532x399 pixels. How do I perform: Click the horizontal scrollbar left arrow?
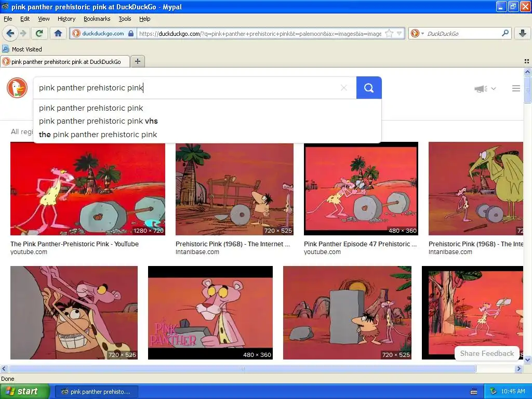pos(4,368)
